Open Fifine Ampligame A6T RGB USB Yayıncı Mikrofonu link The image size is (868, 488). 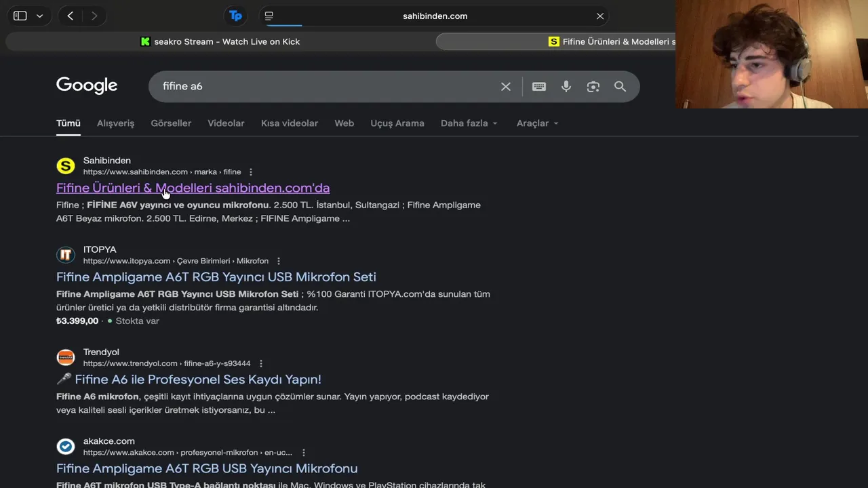click(x=207, y=468)
